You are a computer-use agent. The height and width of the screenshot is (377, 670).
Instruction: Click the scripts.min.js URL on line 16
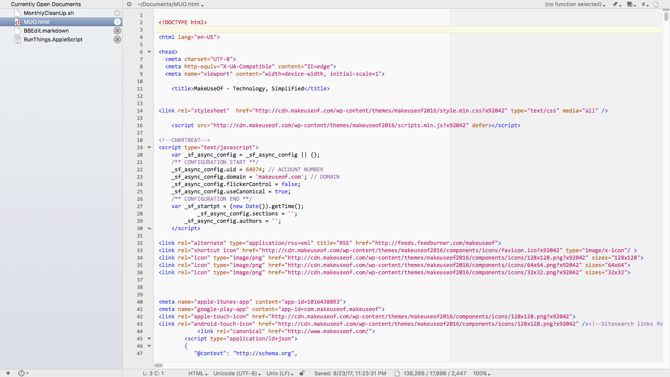(x=341, y=125)
